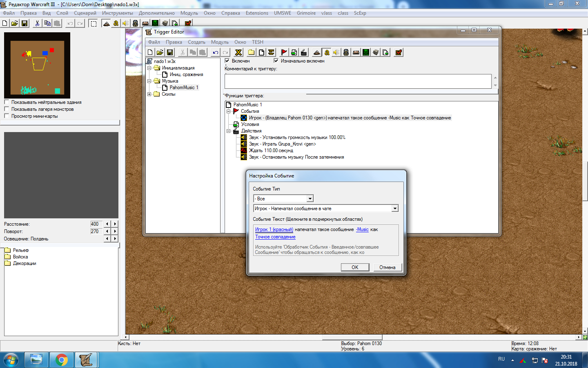Click the Расстояние value field
588x368 pixels.
97,224
